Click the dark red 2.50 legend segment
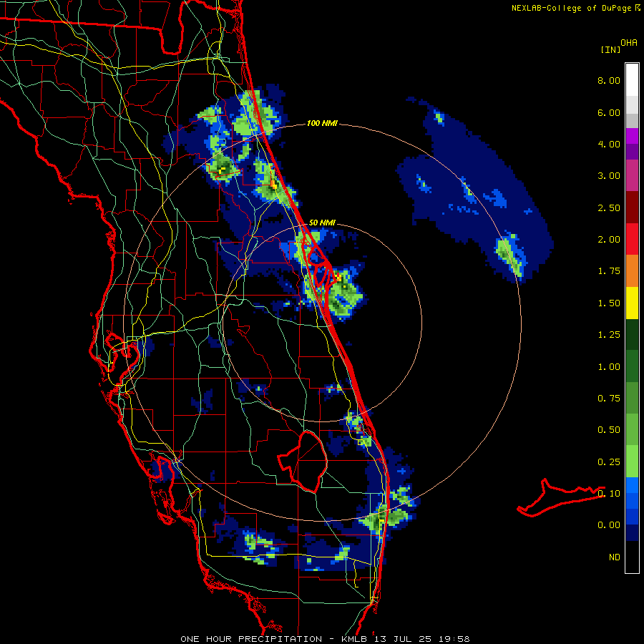Viewport: 644px width, 644px height. (632, 207)
